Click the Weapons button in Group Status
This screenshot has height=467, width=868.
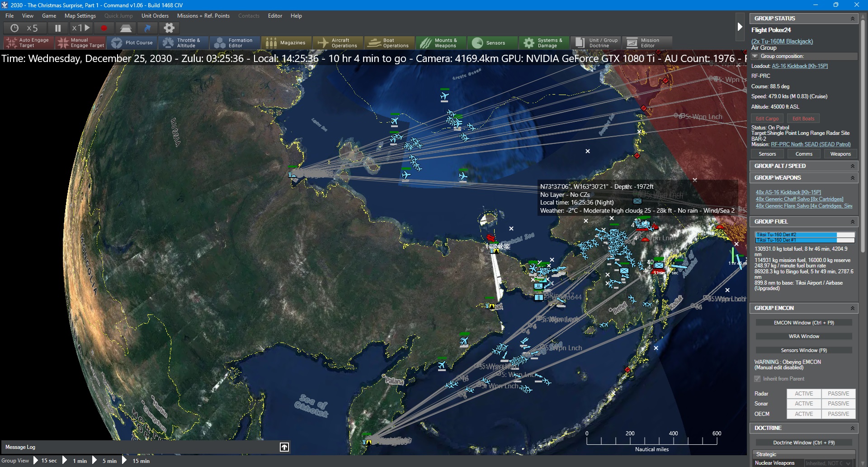pos(840,154)
